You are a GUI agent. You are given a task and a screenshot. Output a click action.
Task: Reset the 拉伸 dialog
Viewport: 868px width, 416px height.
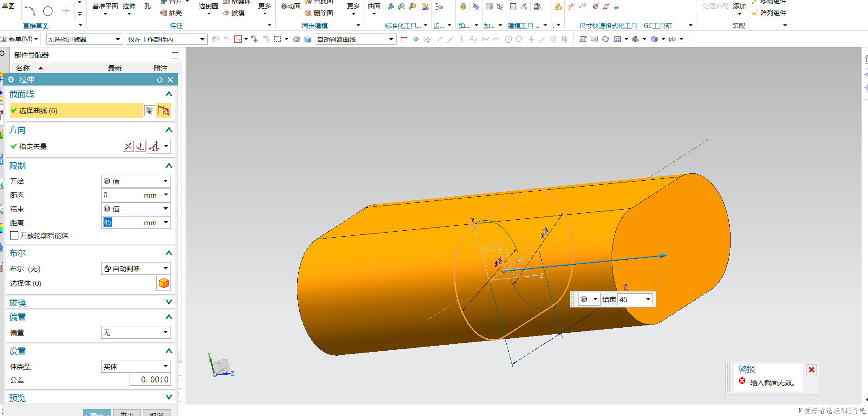coord(159,80)
